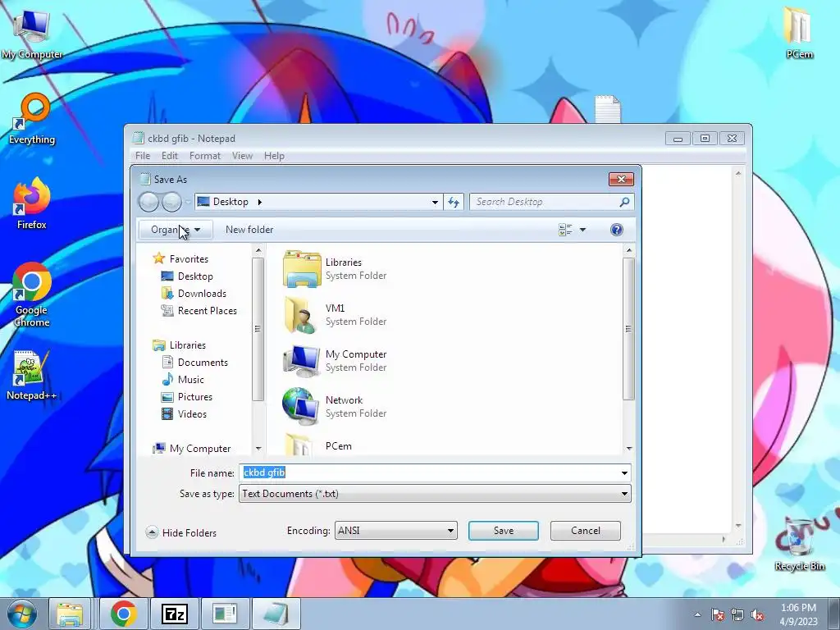Screen dimensions: 840x630
Task: Click the Refresh button beside address bar
Action: pyautogui.click(x=454, y=202)
